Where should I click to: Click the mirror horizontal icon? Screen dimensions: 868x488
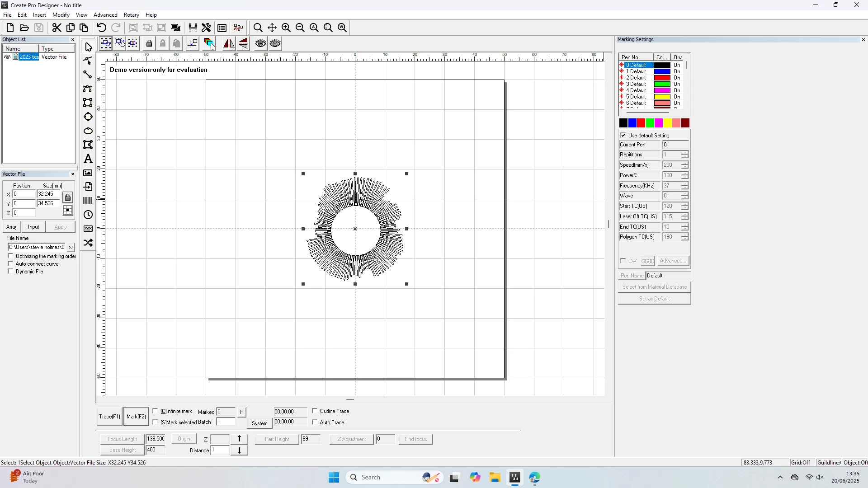click(x=229, y=43)
